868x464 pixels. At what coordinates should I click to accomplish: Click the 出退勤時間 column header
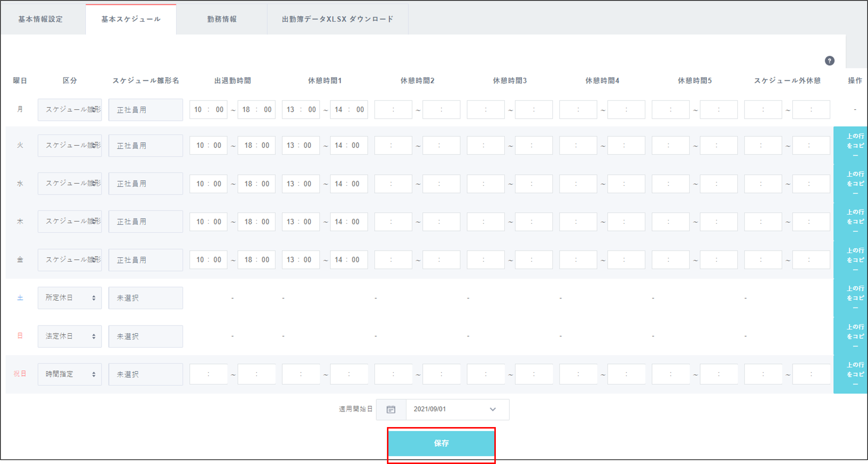[x=233, y=81]
